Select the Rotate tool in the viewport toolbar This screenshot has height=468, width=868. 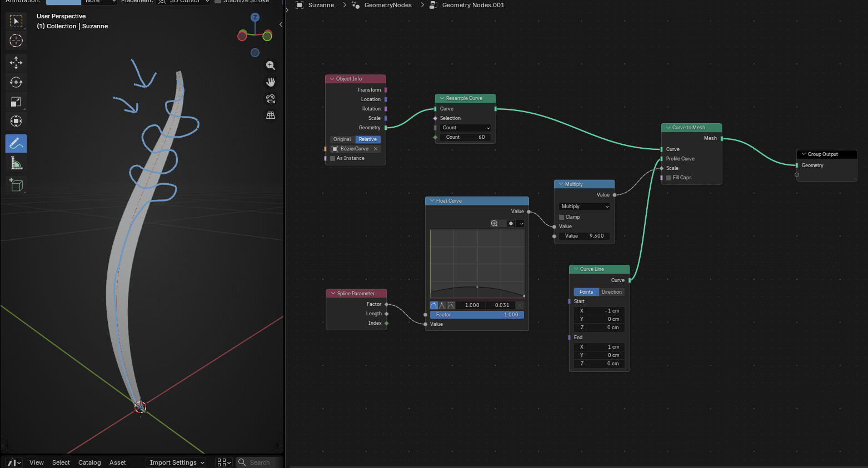16,82
